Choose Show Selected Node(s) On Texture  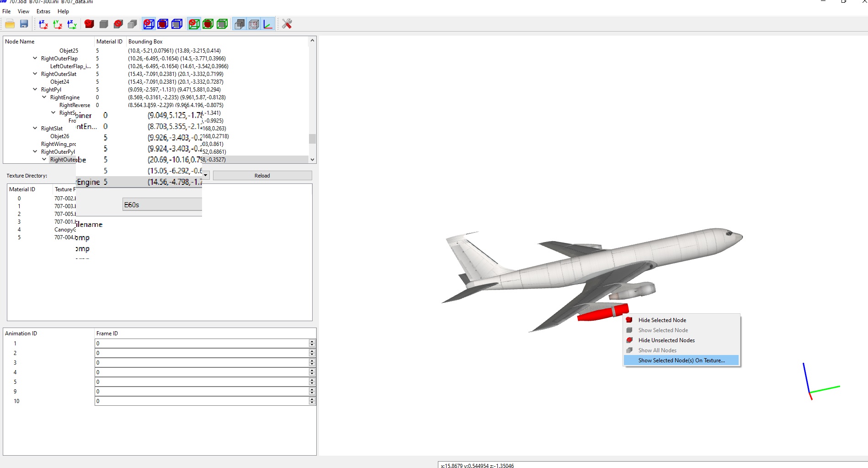[x=681, y=360]
